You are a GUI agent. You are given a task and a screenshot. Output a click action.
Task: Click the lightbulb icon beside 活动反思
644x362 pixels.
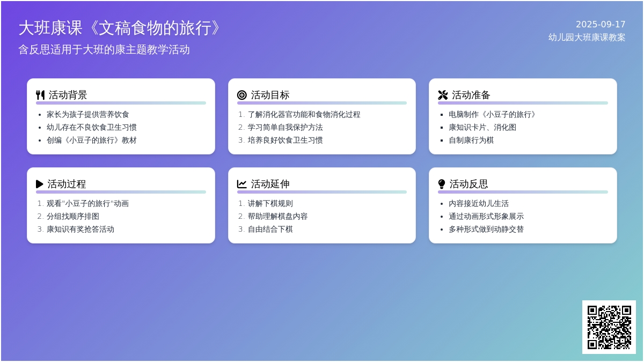click(442, 184)
